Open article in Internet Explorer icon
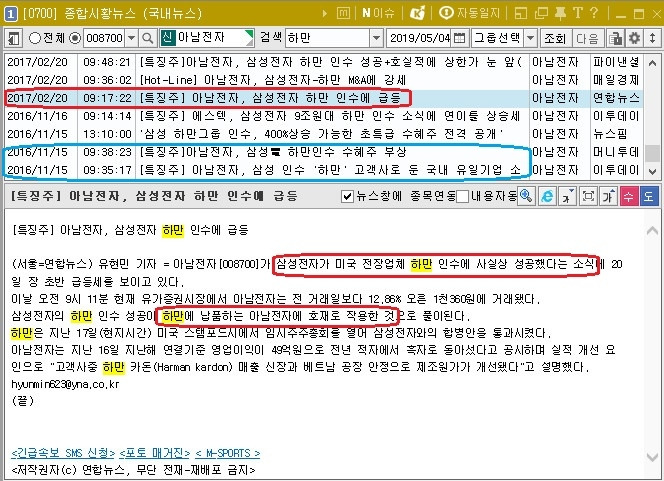664x481 pixels. coord(547,196)
